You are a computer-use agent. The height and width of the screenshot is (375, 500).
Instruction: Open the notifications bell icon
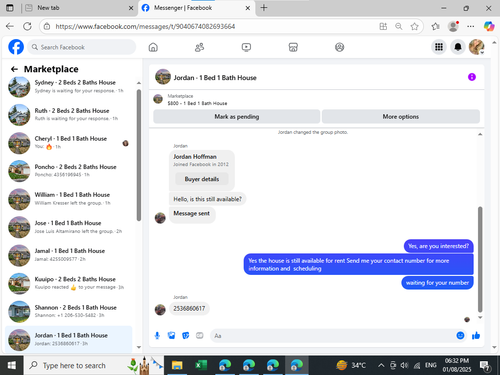click(458, 47)
